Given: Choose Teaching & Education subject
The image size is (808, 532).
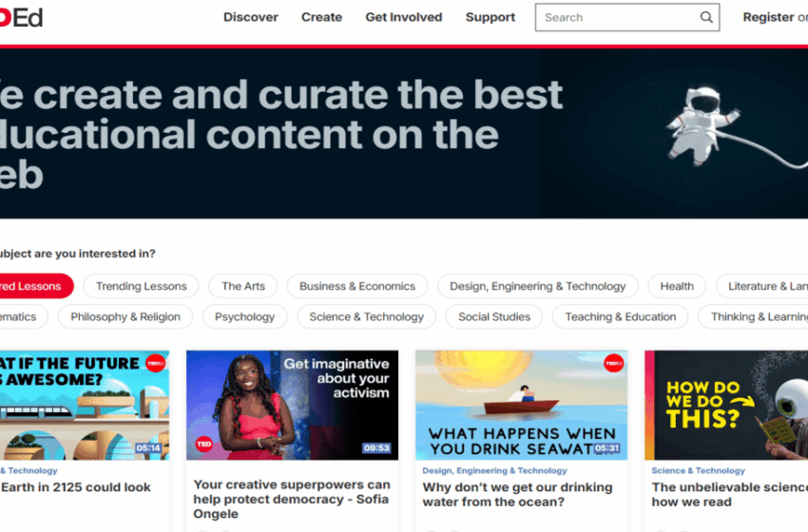Looking at the screenshot, I should click(621, 316).
